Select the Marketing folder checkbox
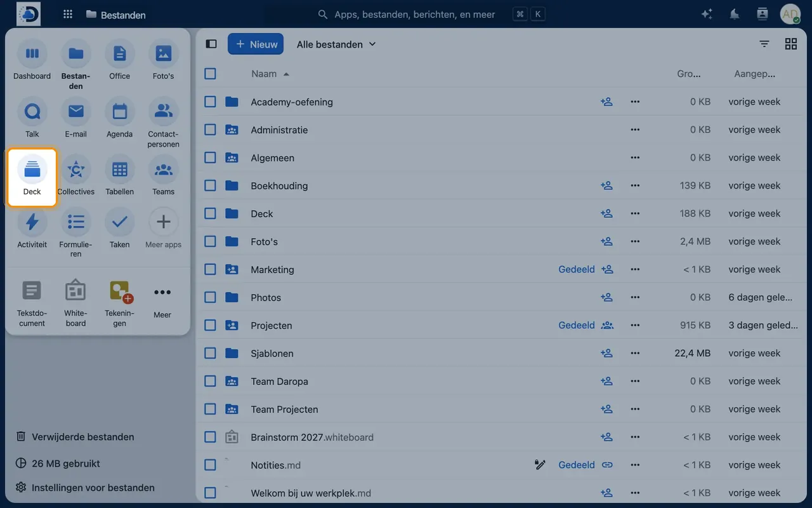812x508 pixels. click(211, 269)
